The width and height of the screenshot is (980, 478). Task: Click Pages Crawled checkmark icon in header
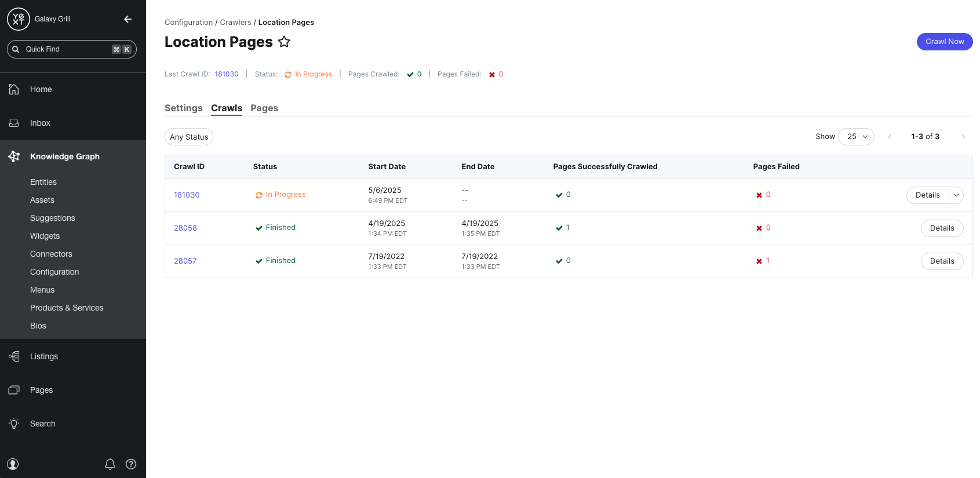point(410,75)
